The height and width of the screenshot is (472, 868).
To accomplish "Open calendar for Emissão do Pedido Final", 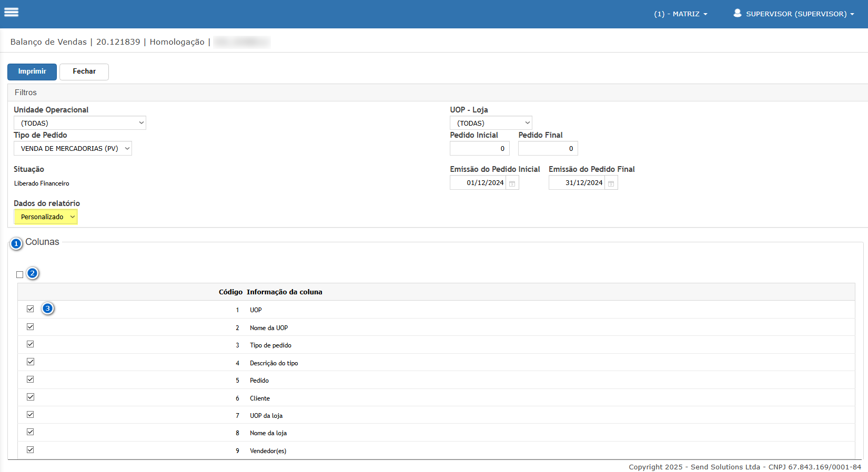I will click(x=611, y=183).
